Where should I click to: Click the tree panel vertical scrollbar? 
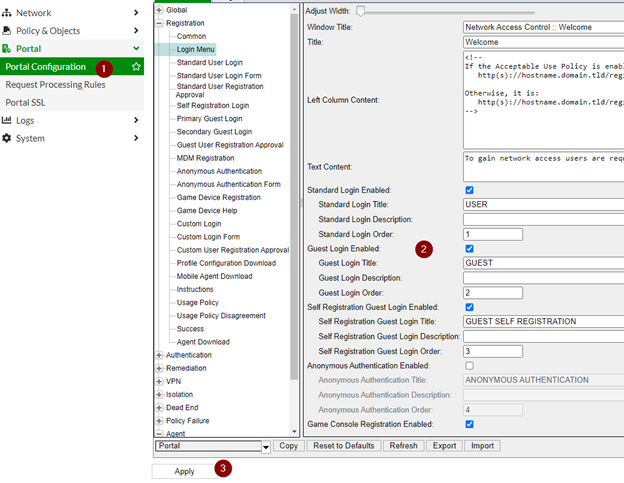(294, 197)
